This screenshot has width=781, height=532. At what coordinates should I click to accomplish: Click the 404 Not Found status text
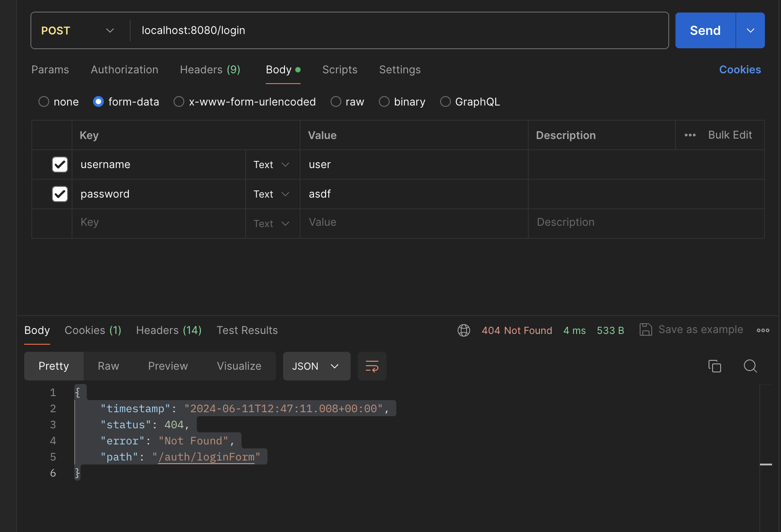click(x=517, y=330)
